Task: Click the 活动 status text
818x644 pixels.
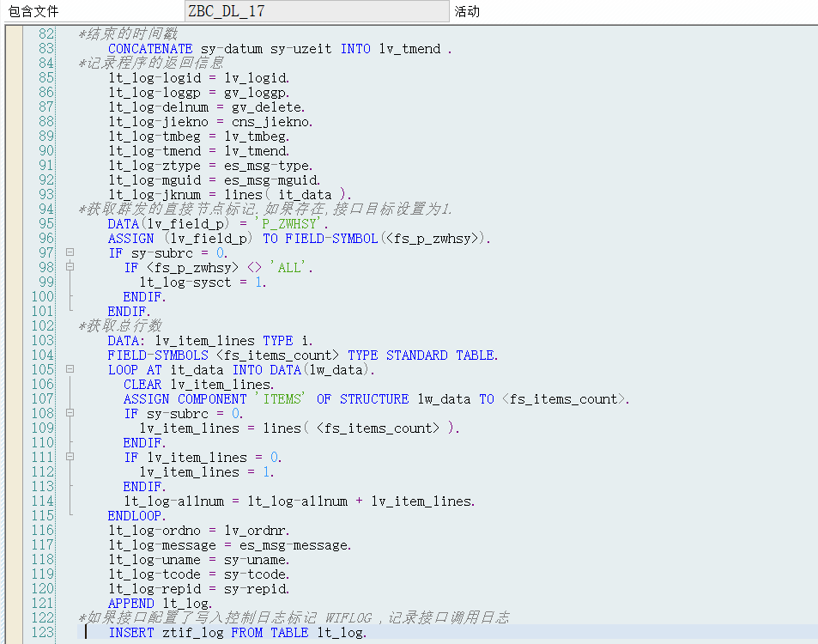Action: coord(467,11)
